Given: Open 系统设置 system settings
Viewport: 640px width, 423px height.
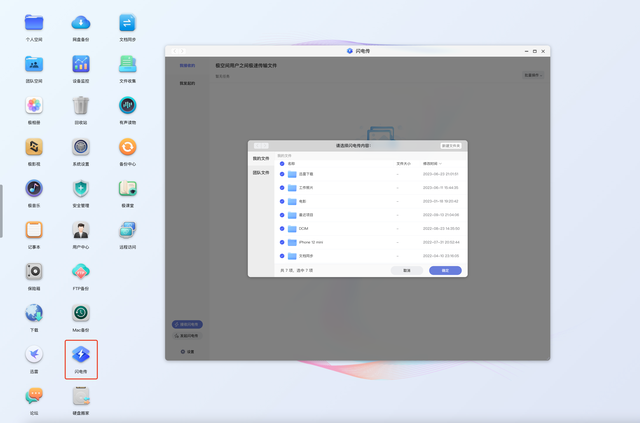Looking at the screenshot, I should (x=81, y=147).
